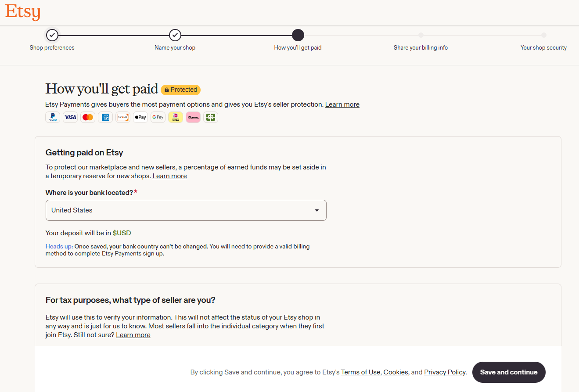The width and height of the screenshot is (579, 392).
Task: Open Learn more about Etsy Payments
Action: click(x=342, y=104)
